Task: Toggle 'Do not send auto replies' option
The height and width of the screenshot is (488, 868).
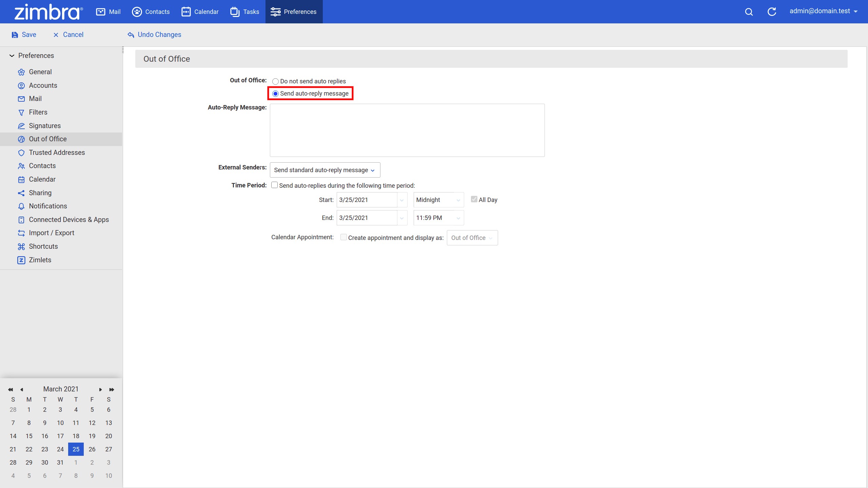Action: 275,81
